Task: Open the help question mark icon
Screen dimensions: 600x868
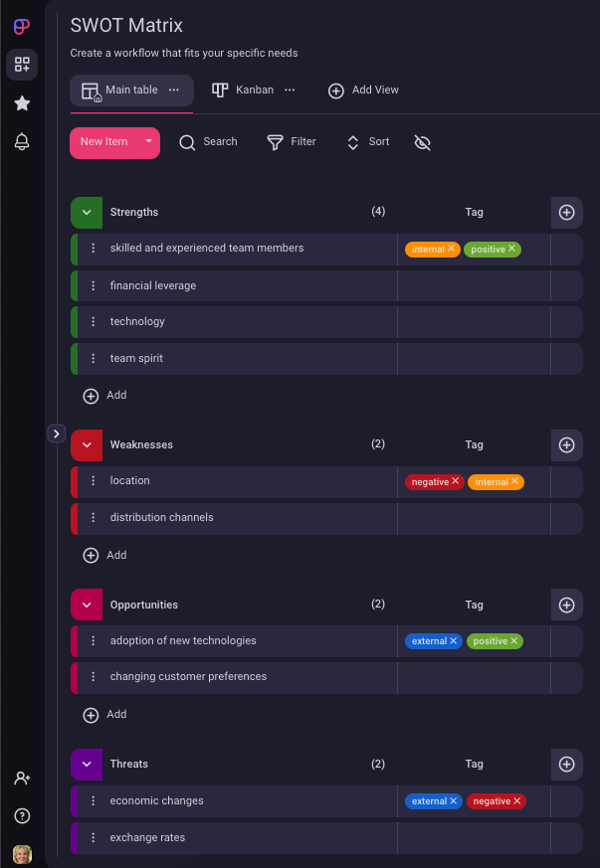Action: (x=22, y=816)
